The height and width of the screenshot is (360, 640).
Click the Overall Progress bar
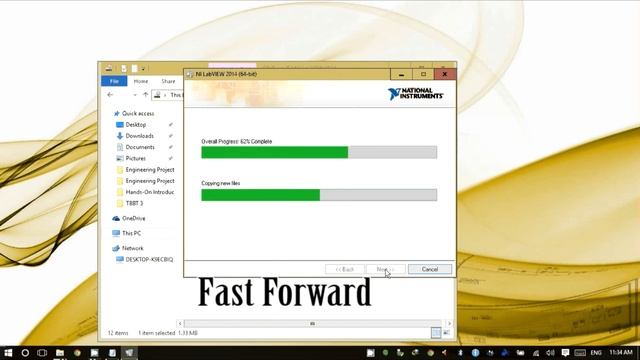click(x=319, y=152)
